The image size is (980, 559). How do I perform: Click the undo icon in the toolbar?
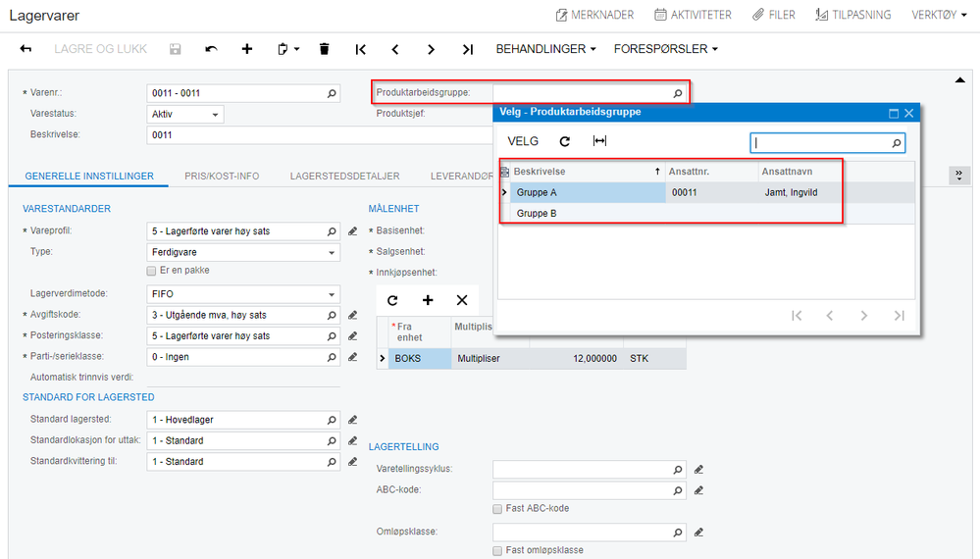211,49
